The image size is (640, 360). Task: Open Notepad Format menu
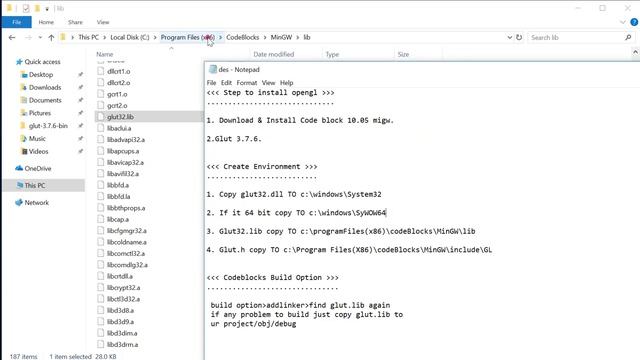click(247, 82)
